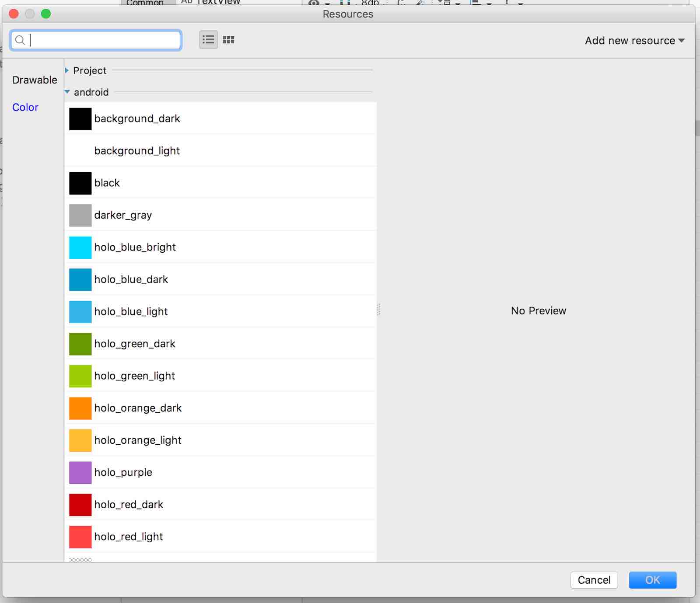Choose the holo_orange_dark swatch
Screen dimensions: 700x603
pos(80,408)
